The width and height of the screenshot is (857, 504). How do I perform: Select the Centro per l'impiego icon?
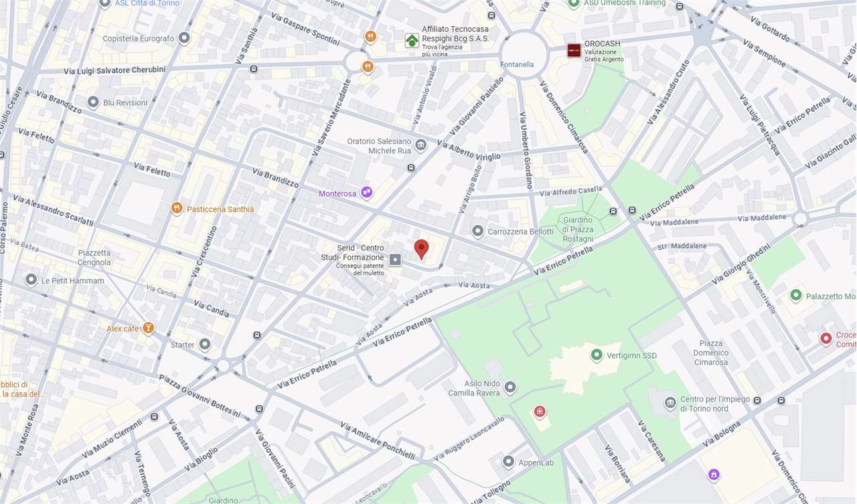[670, 402]
